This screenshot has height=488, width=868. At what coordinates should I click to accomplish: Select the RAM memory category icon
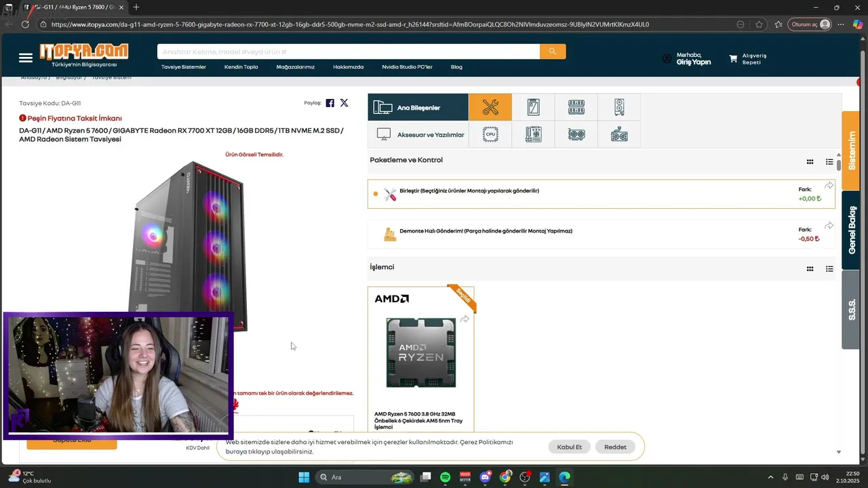click(x=576, y=107)
